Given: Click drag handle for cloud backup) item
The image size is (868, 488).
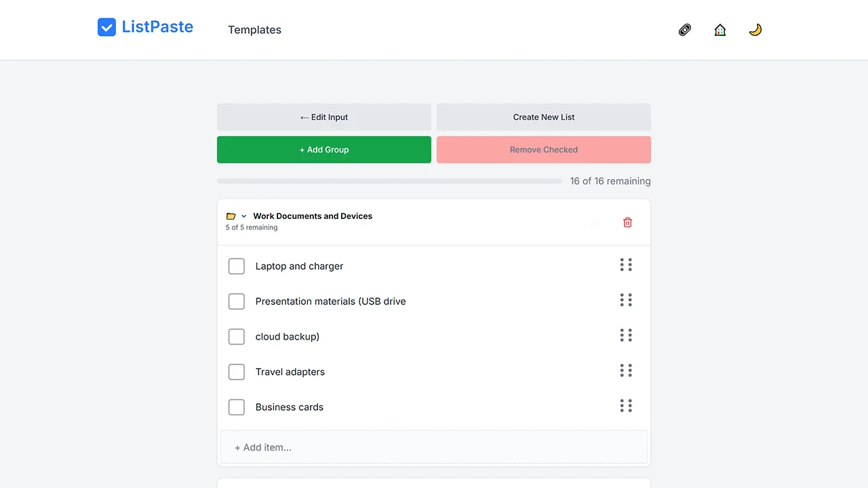Looking at the screenshot, I should [x=626, y=335].
